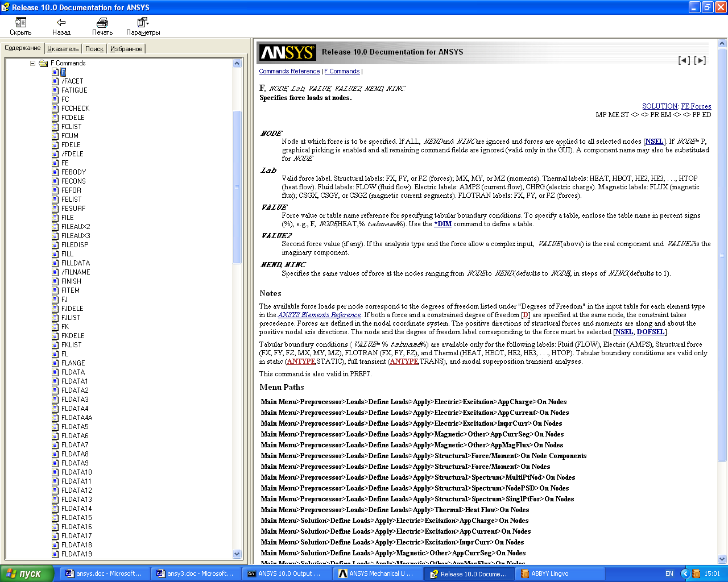Click the Release 10.0 Documentation taskbar button
The height and width of the screenshot is (582, 728).
(469, 573)
